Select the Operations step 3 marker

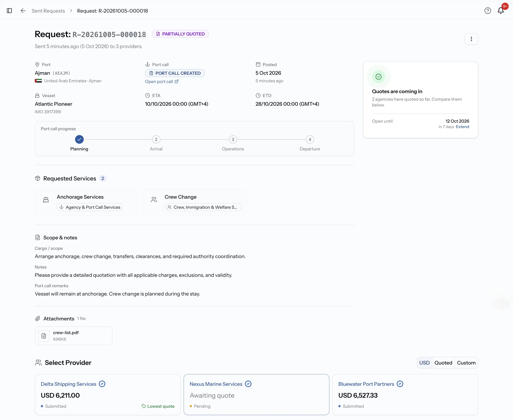[233, 140]
